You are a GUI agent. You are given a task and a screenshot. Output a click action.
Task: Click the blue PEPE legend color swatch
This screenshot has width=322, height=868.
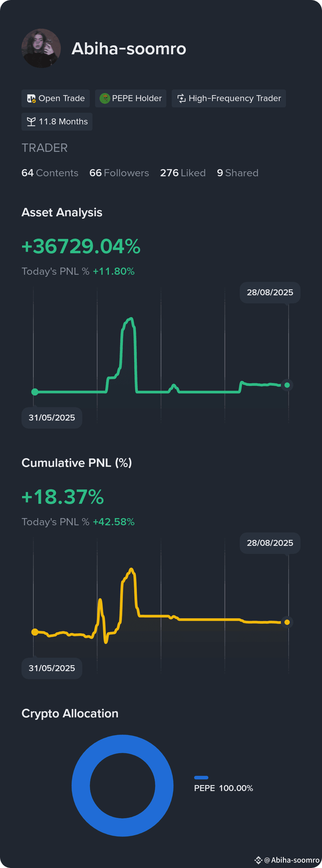(x=201, y=778)
